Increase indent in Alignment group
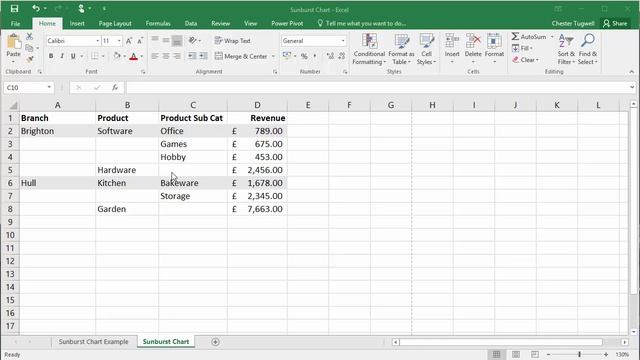 (x=203, y=56)
